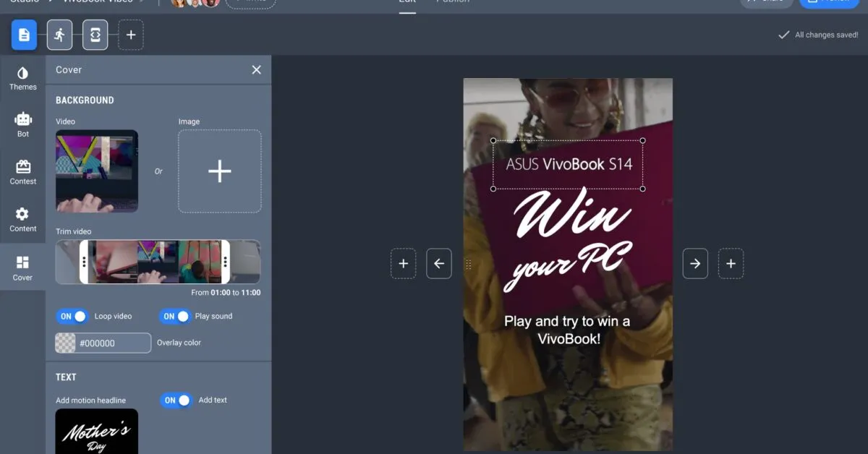This screenshot has width=868, height=454.
Task: Go to previous screen with left arrow
Action: [x=439, y=264]
